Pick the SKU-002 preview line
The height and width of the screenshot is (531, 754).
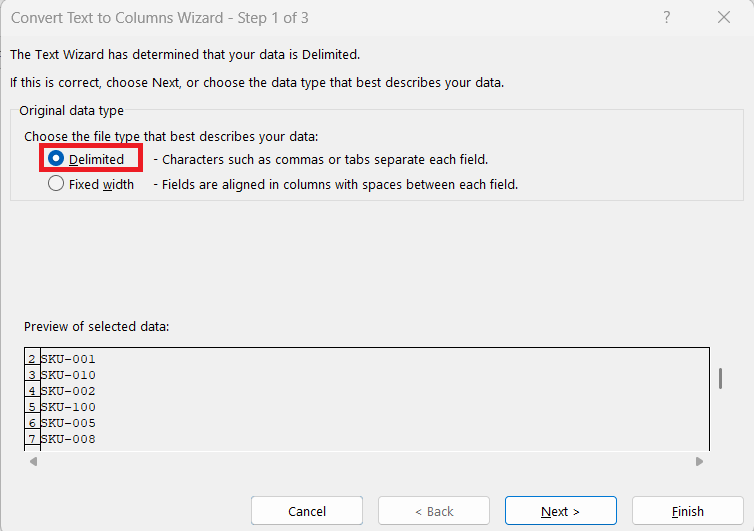point(68,391)
